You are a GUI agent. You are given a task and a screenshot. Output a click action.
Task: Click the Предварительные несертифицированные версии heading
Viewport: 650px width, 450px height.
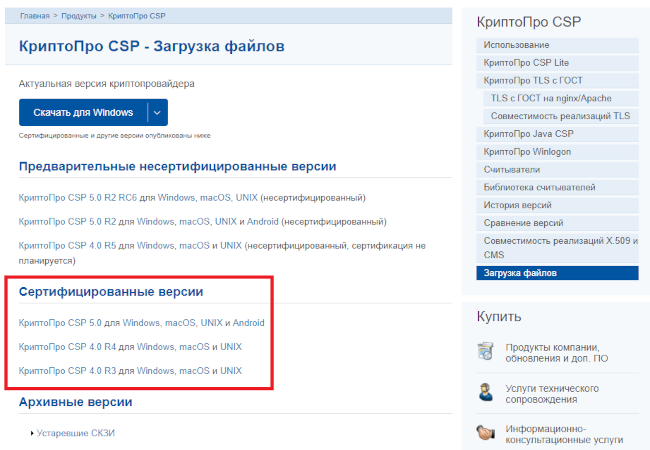[177, 167]
